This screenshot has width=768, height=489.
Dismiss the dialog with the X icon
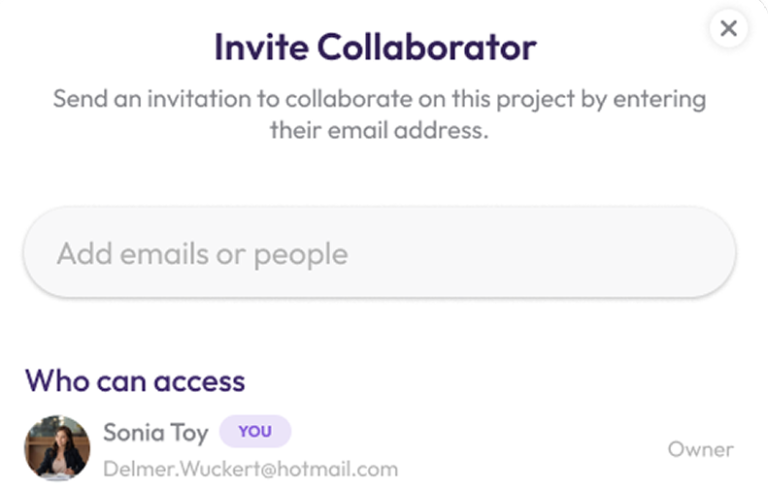coord(728,28)
